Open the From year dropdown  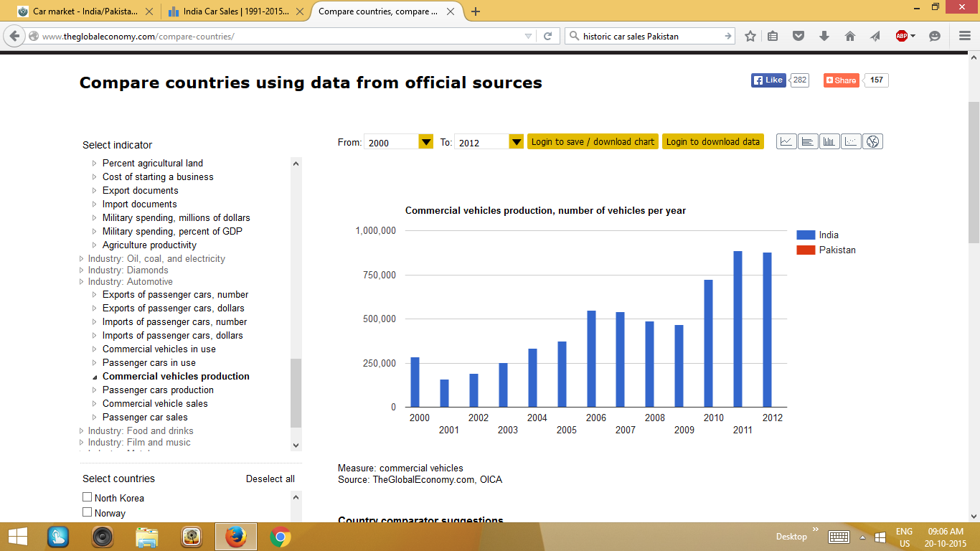(x=426, y=142)
